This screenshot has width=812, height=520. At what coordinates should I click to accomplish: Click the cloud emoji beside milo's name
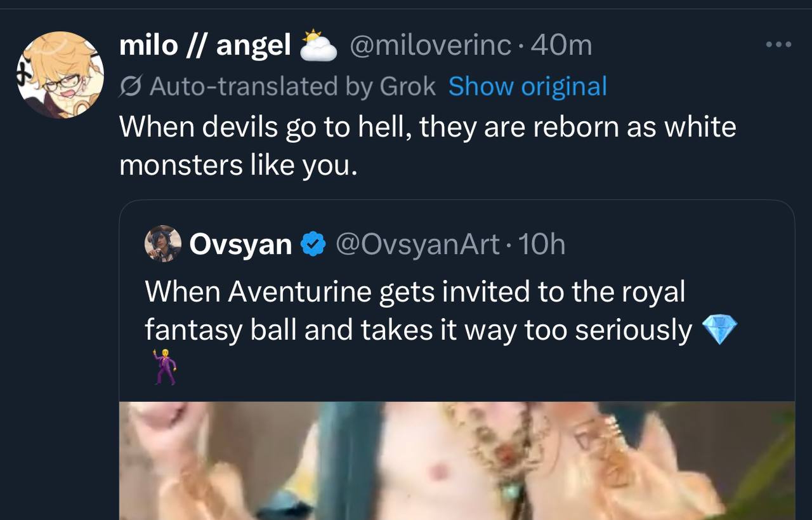click(x=317, y=46)
